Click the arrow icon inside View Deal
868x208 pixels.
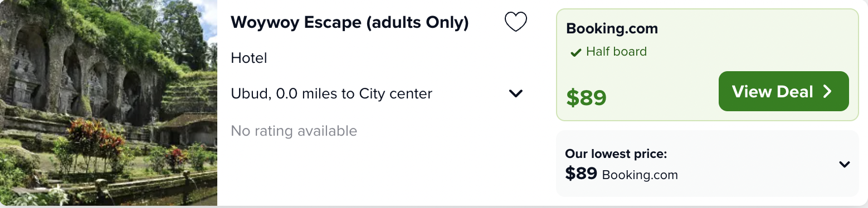827,91
